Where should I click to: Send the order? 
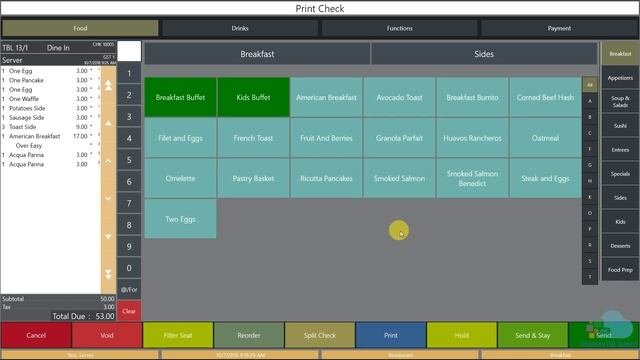pyautogui.click(x=604, y=335)
